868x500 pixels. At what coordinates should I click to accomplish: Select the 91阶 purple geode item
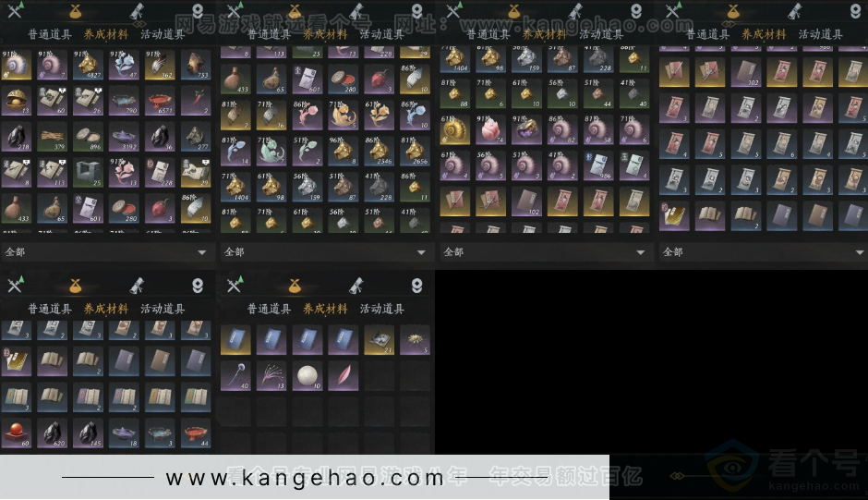click(526, 129)
